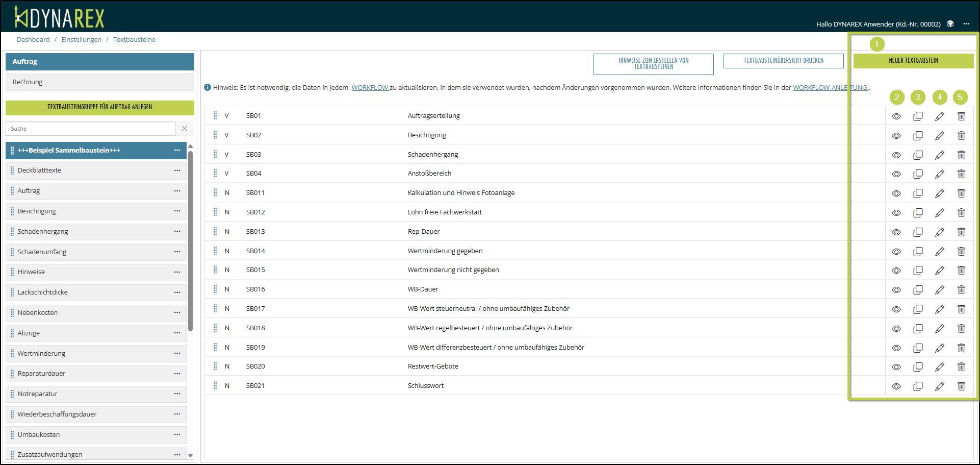Show preview of SB011 Kalkulation entry
980x465 pixels.
click(896, 193)
